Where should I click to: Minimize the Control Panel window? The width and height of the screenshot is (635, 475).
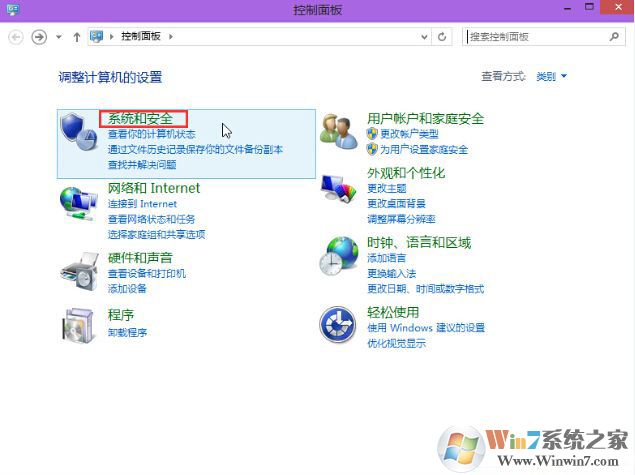[567, 8]
